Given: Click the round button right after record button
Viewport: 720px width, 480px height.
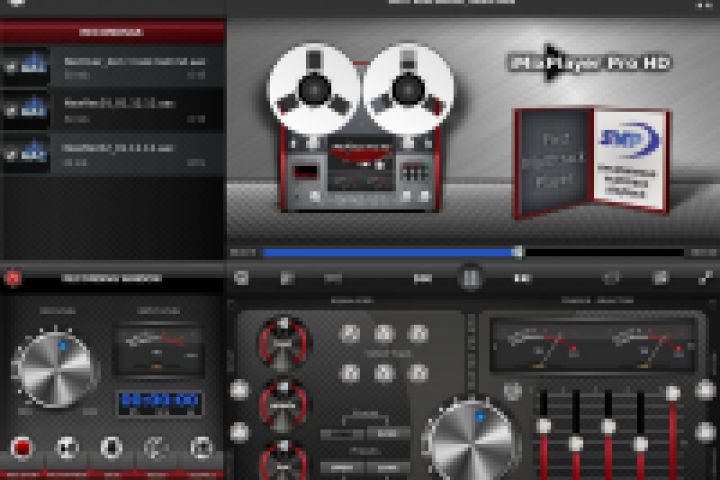Looking at the screenshot, I should [67, 447].
